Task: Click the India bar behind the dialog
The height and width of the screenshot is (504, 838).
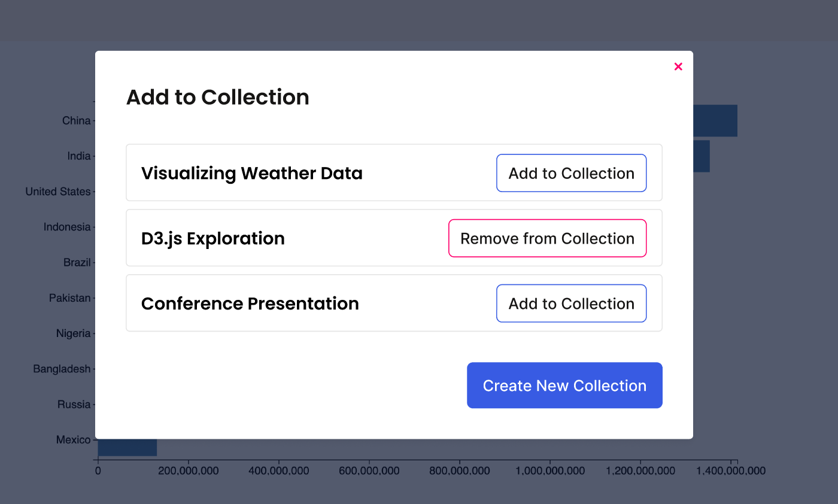Action: point(702,156)
